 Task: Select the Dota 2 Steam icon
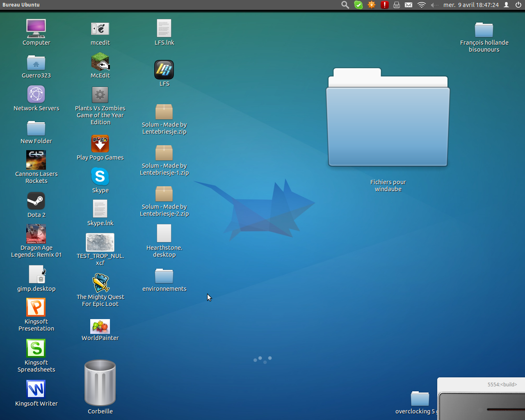(36, 201)
